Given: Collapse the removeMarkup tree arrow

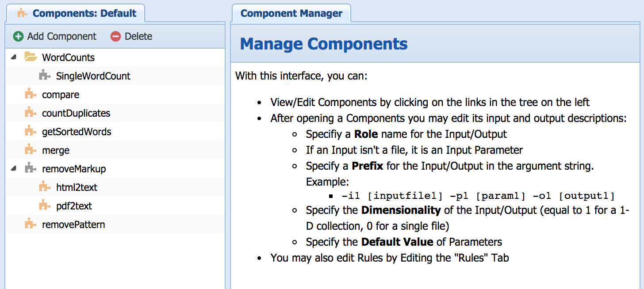Looking at the screenshot, I should 14,169.
